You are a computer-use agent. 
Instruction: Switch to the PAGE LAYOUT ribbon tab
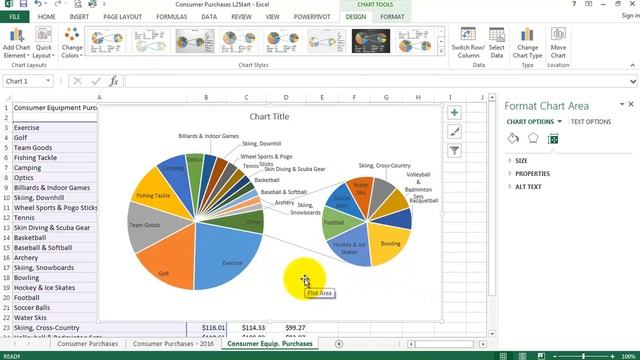pyautogui.click(x=122, y=17)
